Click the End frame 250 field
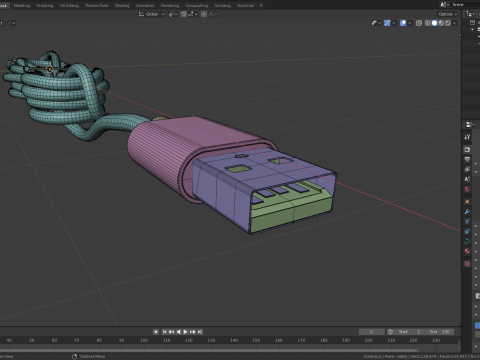 click(439, 332)
